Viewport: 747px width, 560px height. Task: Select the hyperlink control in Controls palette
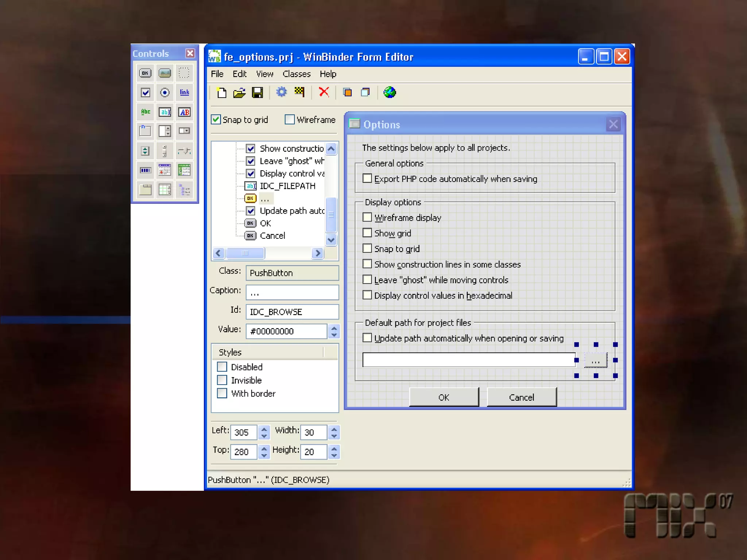coord(184,93)
